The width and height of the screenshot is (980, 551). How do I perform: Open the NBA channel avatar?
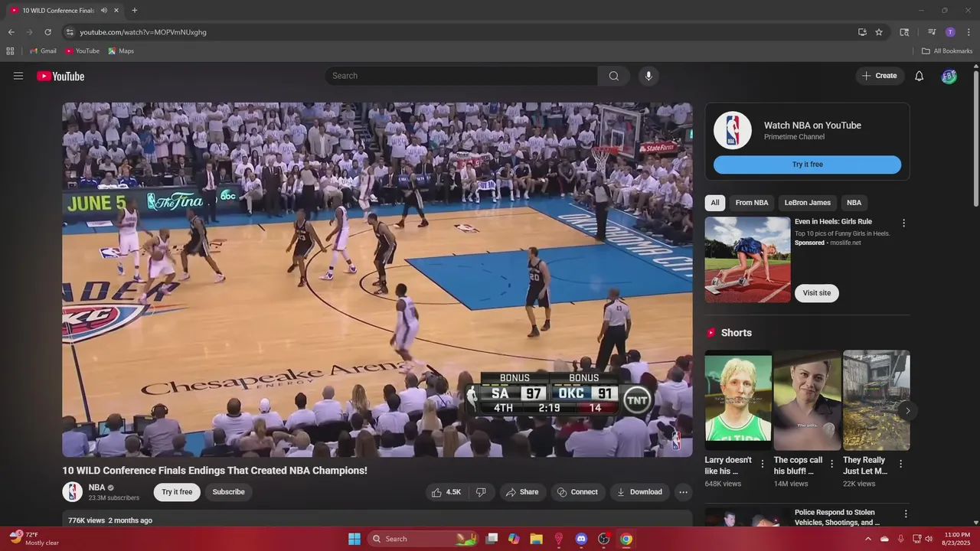pyautogui.click(x=73, y=492)
